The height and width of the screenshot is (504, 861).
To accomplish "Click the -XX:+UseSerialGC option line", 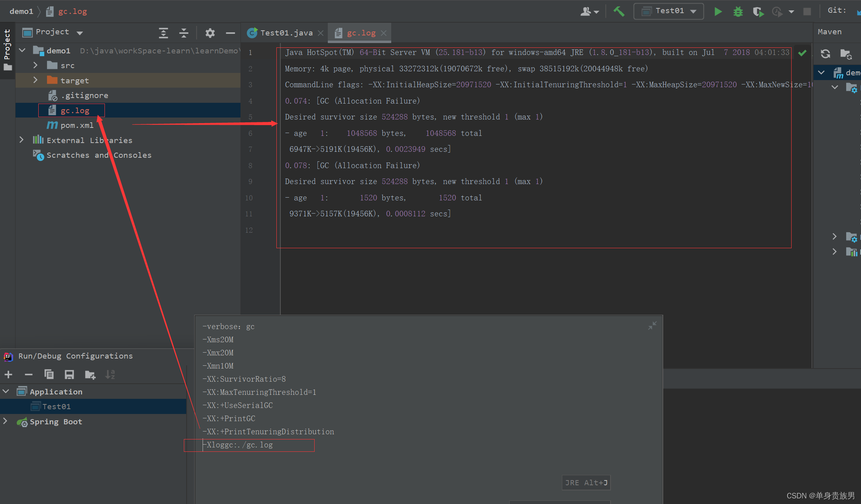I will point(238,405).
